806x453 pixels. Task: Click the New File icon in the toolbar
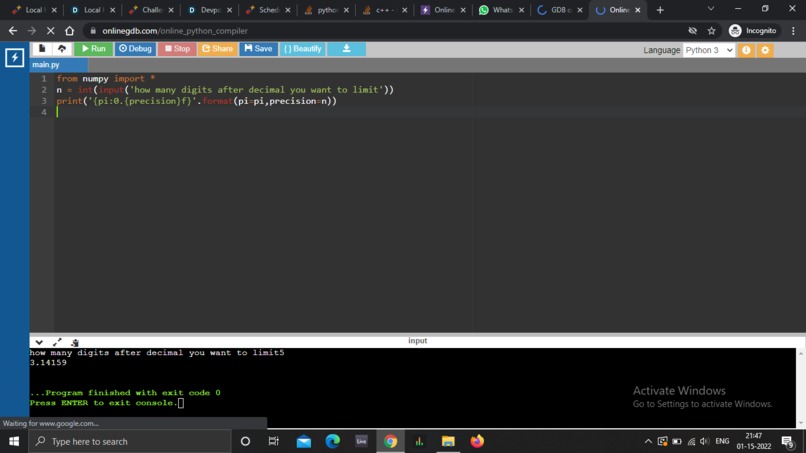click(x=42, y=48)
